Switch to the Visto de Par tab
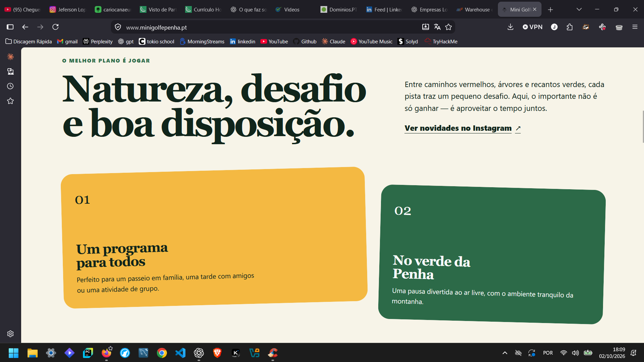 (158, 9)
